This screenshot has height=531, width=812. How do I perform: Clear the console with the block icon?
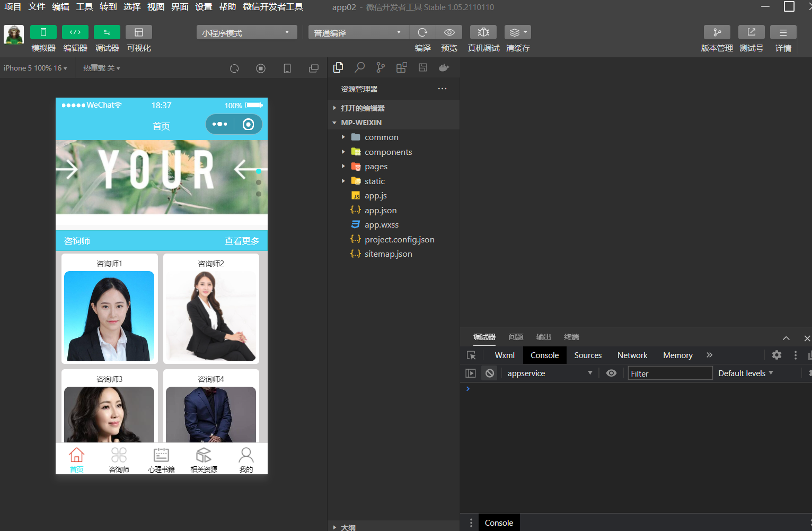click(x=490, y=373)
